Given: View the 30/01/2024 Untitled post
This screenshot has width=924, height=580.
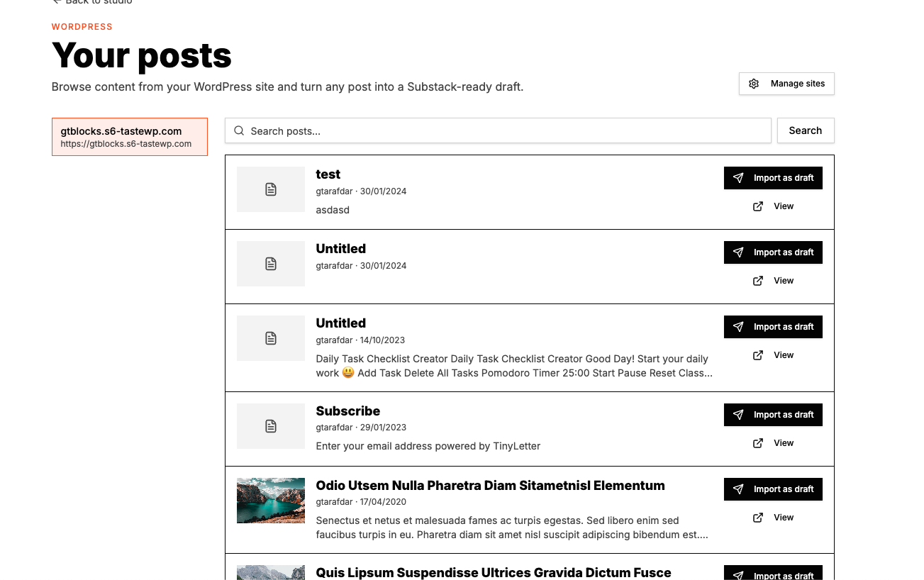Looking at the screenshot, I should tap(773, 281).
